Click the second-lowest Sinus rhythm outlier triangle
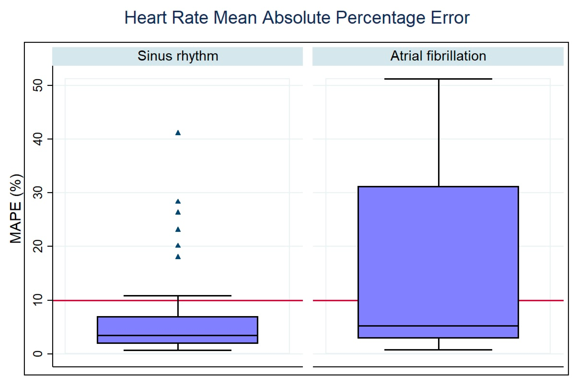 [178, 245]
